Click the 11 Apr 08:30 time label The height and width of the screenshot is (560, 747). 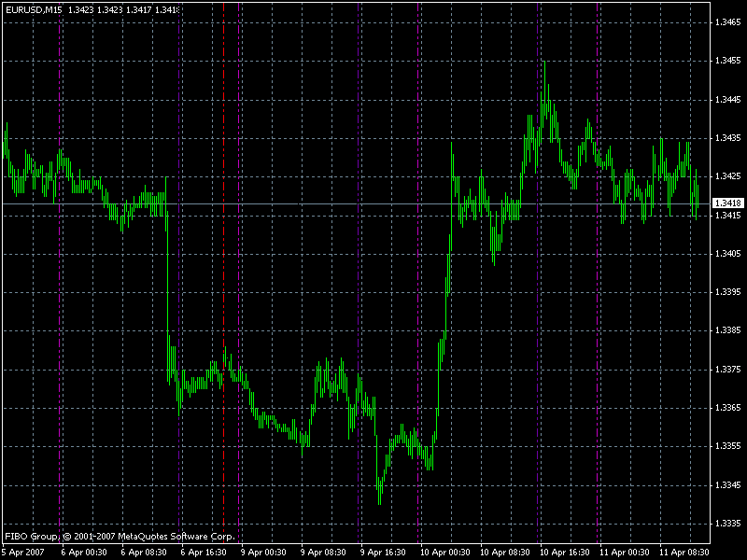tap(684, 553)
